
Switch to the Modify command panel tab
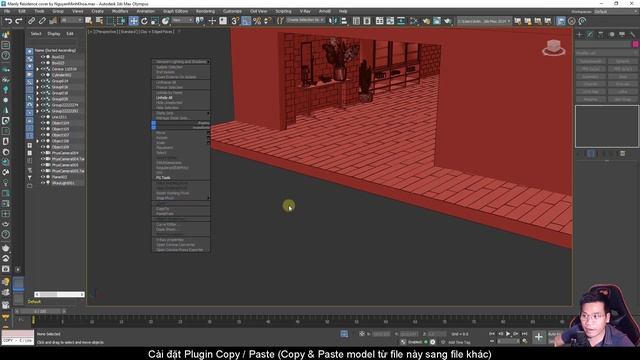point(590,35)
